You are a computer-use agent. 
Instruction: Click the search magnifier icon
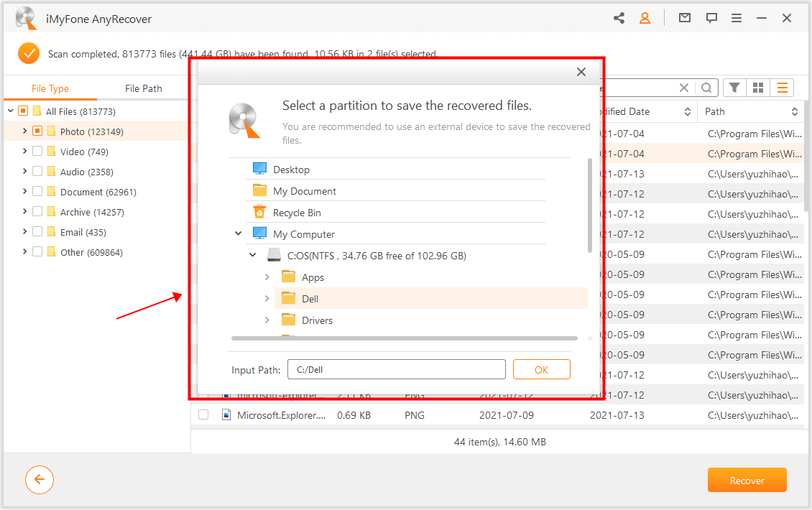click(x=706, y=87)
